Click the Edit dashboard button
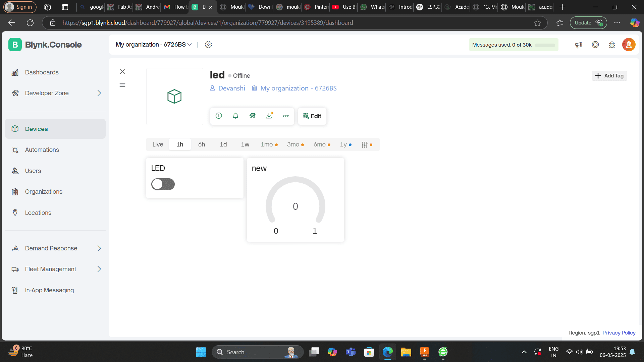This screenshot has width=644, height=362. [x=312, y=116]
